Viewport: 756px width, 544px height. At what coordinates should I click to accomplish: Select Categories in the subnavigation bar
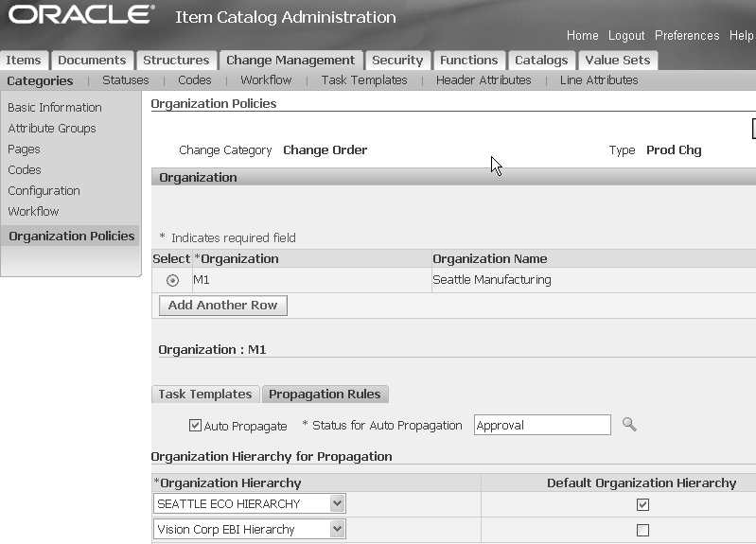(40, 80)
